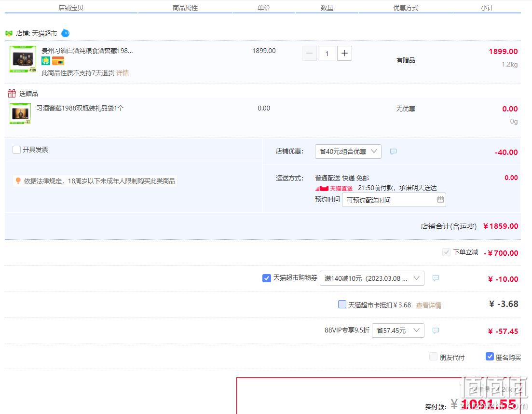Click the -40.00 store discount amount
This screenshot has width=532, height=414.
coord(506,152)
